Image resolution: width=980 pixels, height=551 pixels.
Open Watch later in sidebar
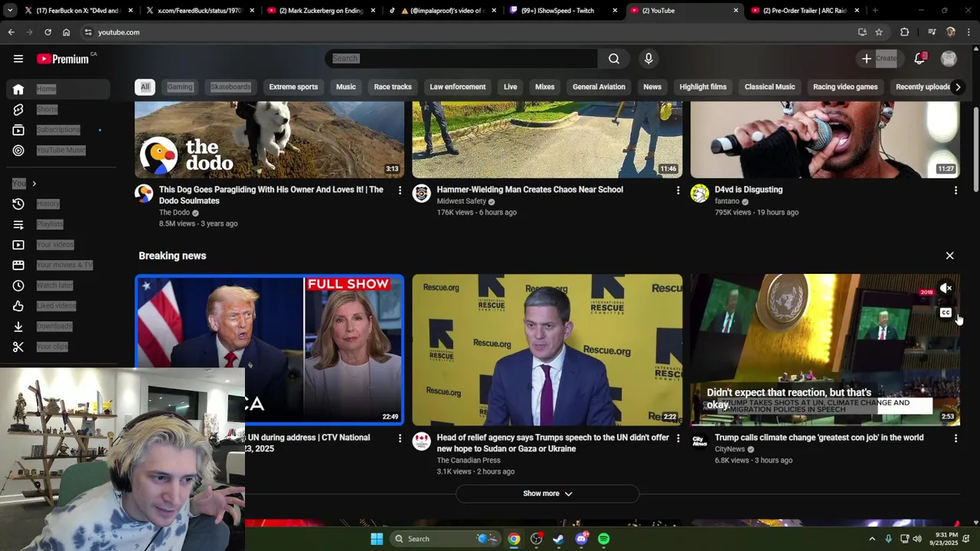[x=60, y=285]
